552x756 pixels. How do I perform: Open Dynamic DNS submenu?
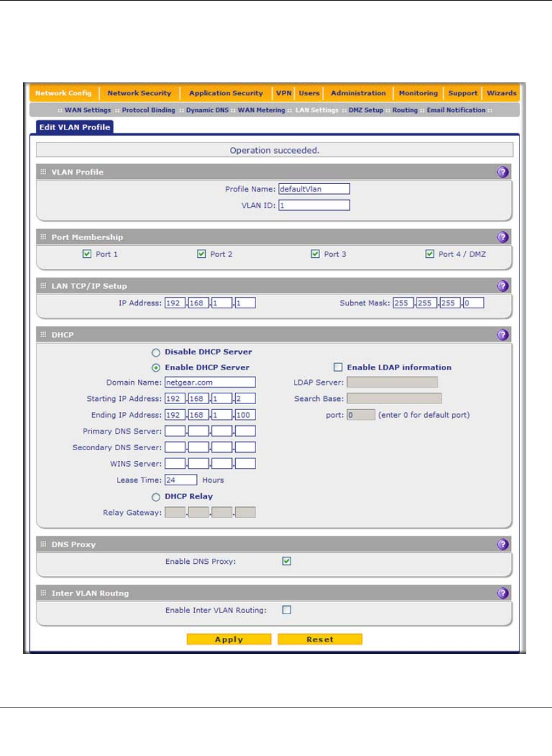coord(208,110)
